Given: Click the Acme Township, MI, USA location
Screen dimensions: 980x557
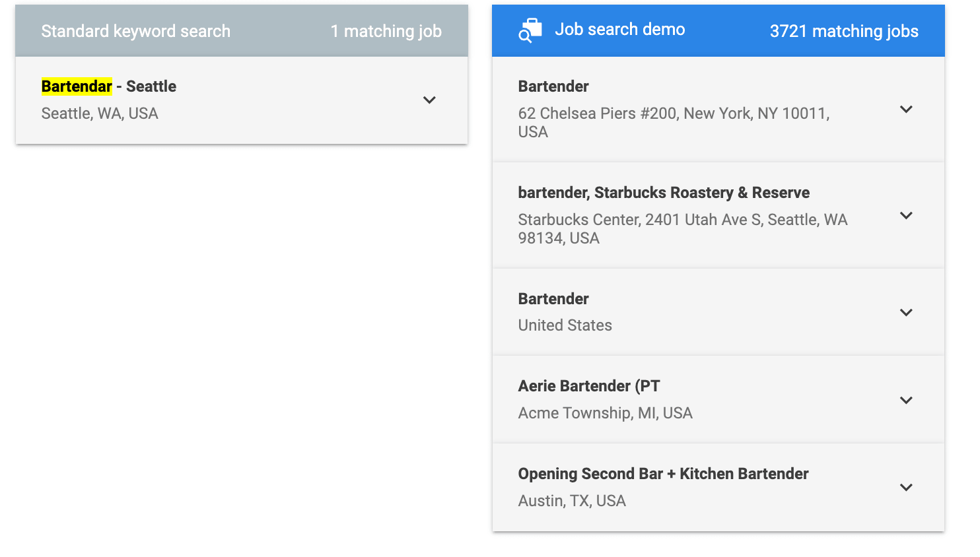Looking at the screenshot, I should click(605, 413).
